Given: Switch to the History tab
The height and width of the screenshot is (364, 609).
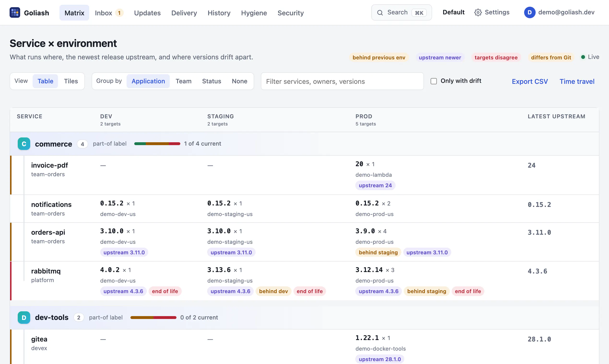Looking at the screenshot, I should coord(219,13).
